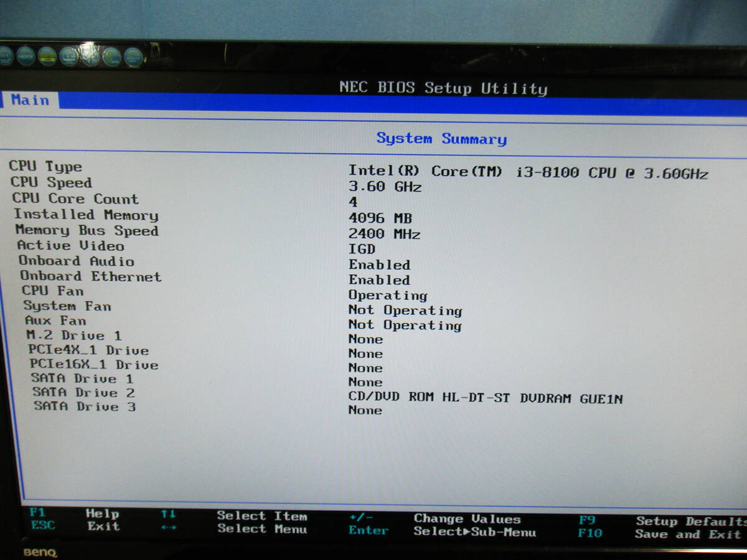Click None value for PCIe4X_1 Drive
Viewport: 747px width, 560px height.
point(365,353)
